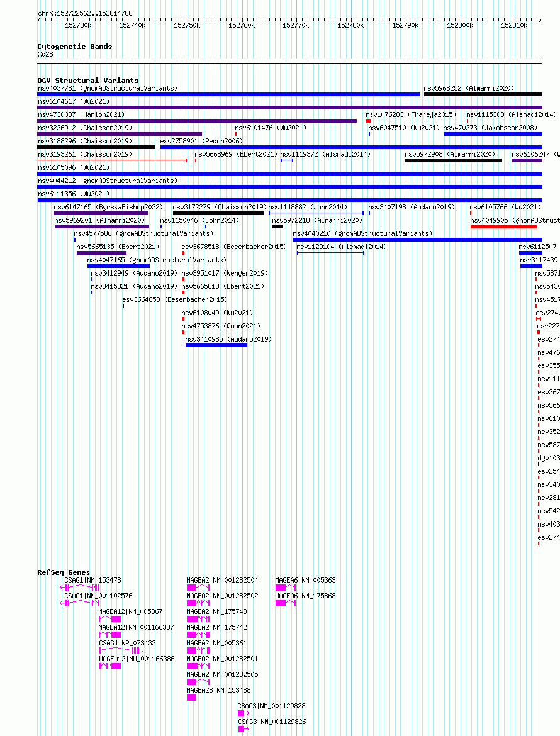Click nsv5972218 (Almarri2020) label

(x=317, y=220)
